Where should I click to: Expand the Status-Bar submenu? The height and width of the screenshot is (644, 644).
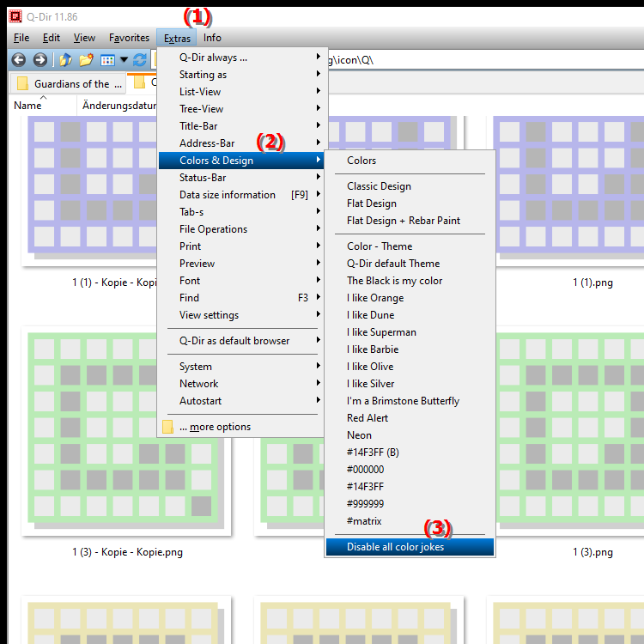click(241, 178)
